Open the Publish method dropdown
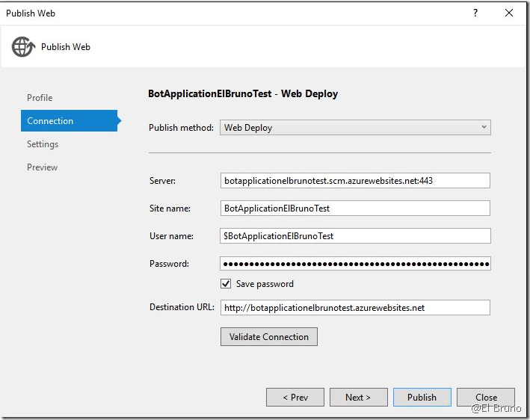Screen dimensions: 530x420 point(355,128)
